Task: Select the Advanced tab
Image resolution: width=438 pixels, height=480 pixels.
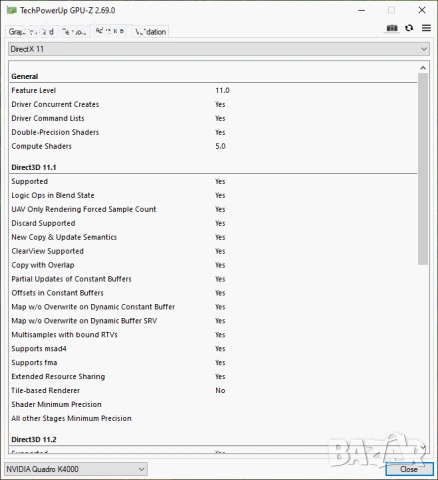Action: click(x=110, y=31)
